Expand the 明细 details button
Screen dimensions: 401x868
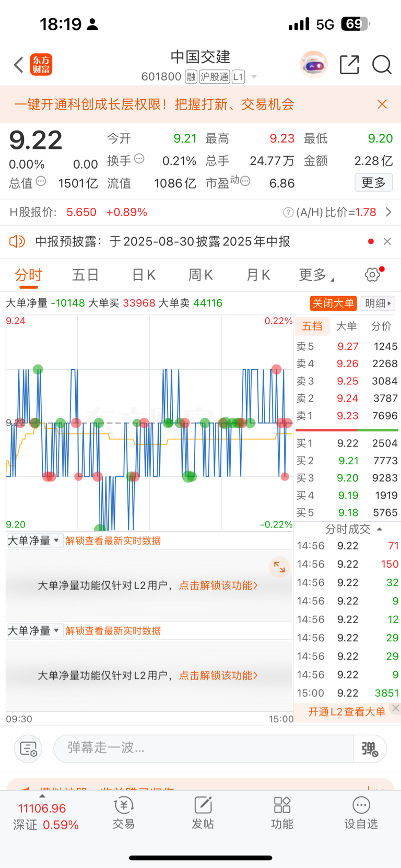coord(379,303)
